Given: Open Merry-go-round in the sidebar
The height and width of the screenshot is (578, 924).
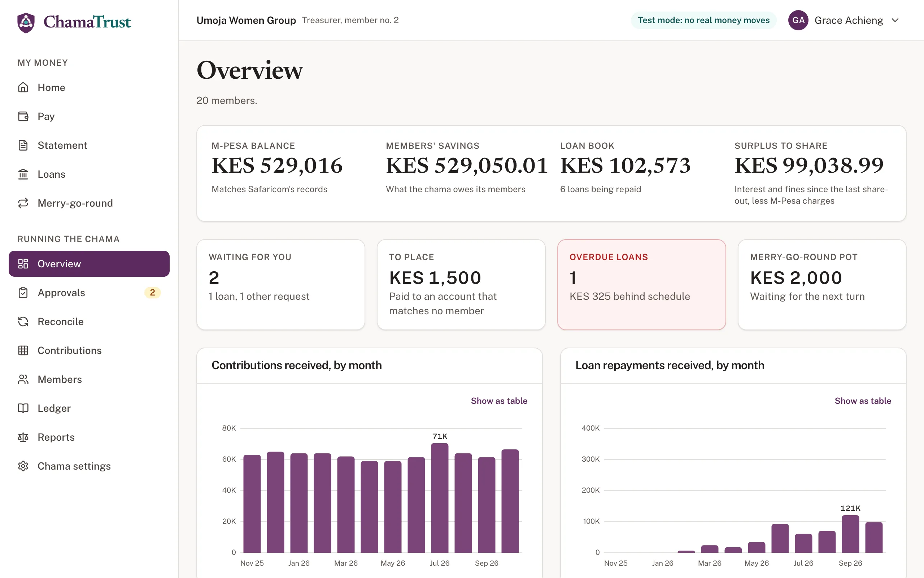Looking at the screenshot, I should click(89, 203).
